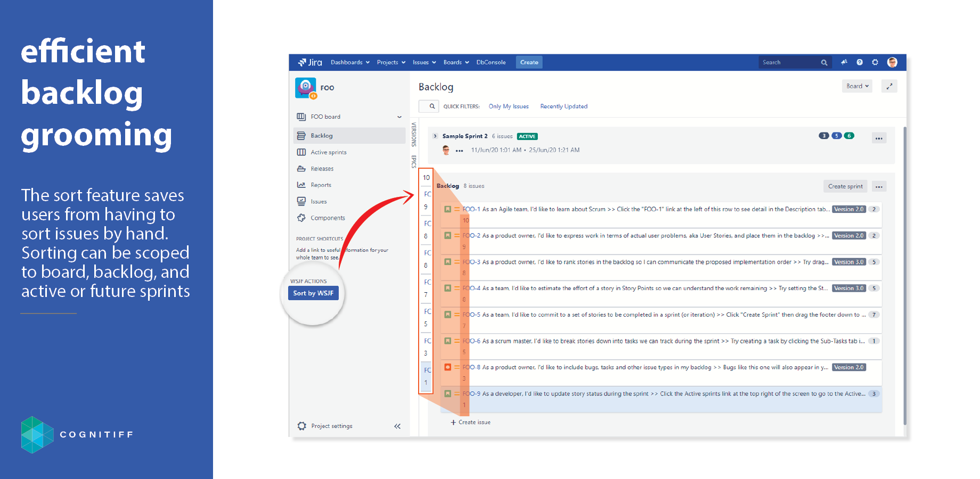Screen dimensions: 980x479
Task: Select Backlog in the sidebar
Action: point(349,136)
